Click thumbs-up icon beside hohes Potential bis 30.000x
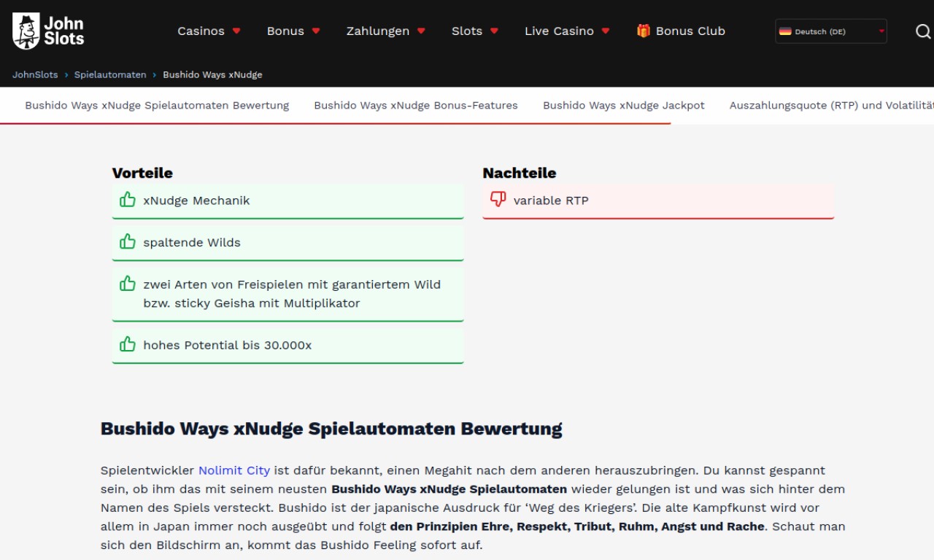Image resolution: width=934 pixels, height=560 pixels. coord(128,344)
